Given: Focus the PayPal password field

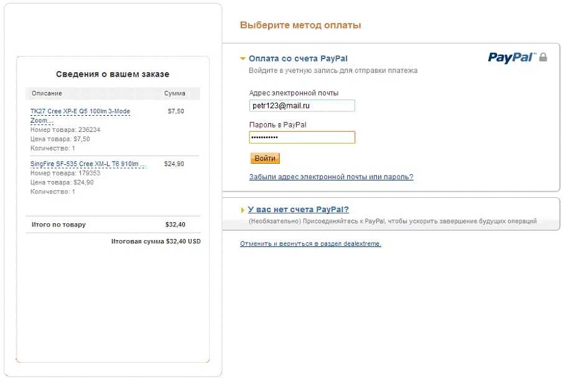Looking at the screenshot, I should click(x=302, y=138).
